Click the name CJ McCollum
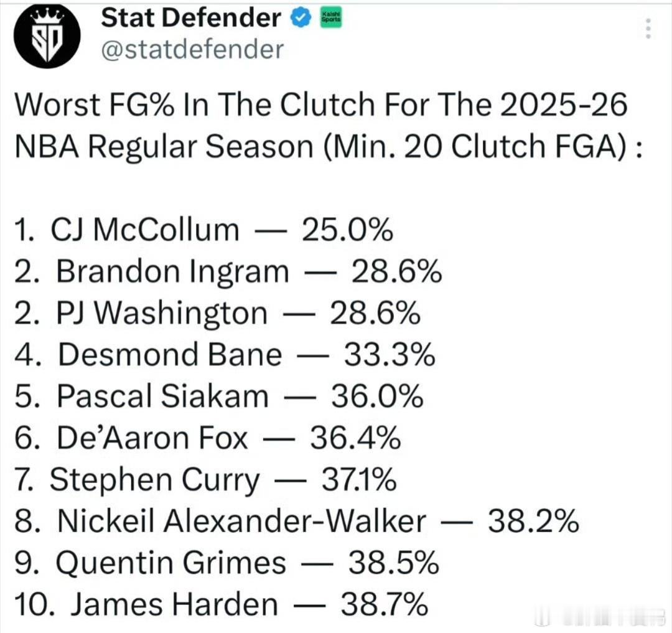 [x=144, y=230]
